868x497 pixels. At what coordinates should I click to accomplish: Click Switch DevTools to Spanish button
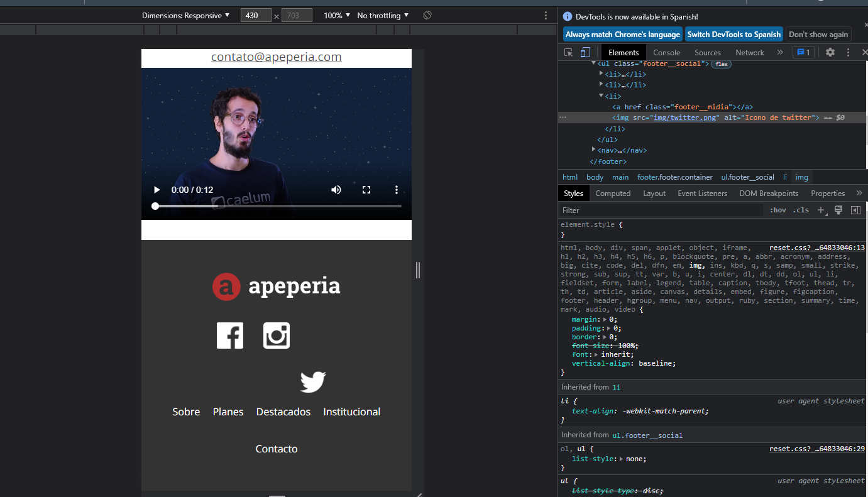click(x=733, y=35)
